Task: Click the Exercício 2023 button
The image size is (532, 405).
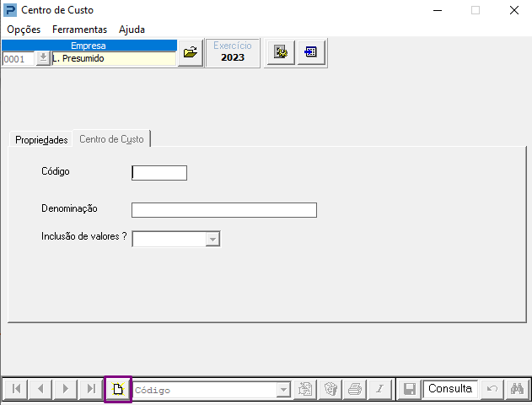Action: coord(233,52)
